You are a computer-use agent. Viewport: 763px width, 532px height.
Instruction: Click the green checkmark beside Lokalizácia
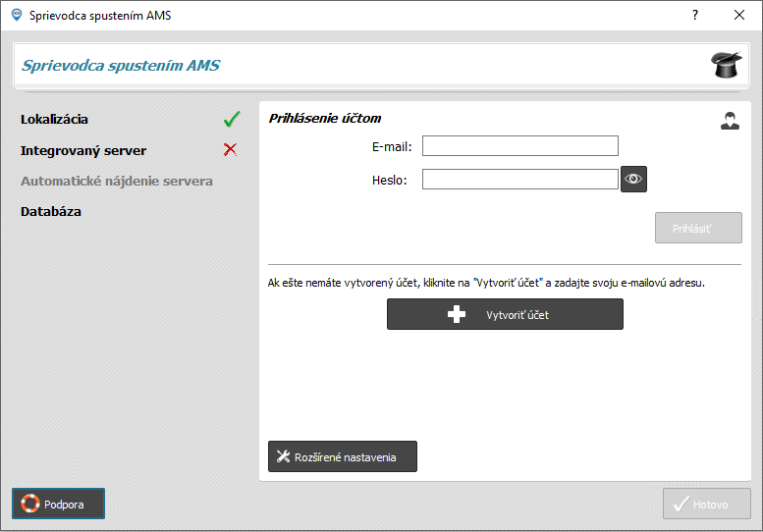[232, 119]
